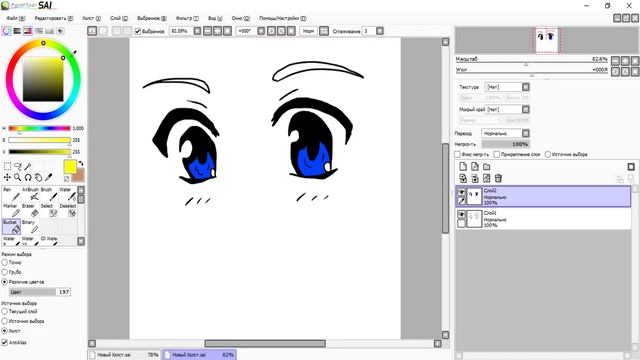The width and height of the screenshot is (640, 360).
Task: Activate the eyedropper color picker tool
Action: point(49,177)
